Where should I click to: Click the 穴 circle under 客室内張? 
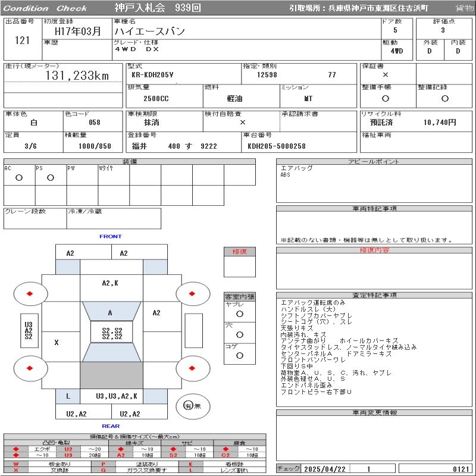[240, 334]
